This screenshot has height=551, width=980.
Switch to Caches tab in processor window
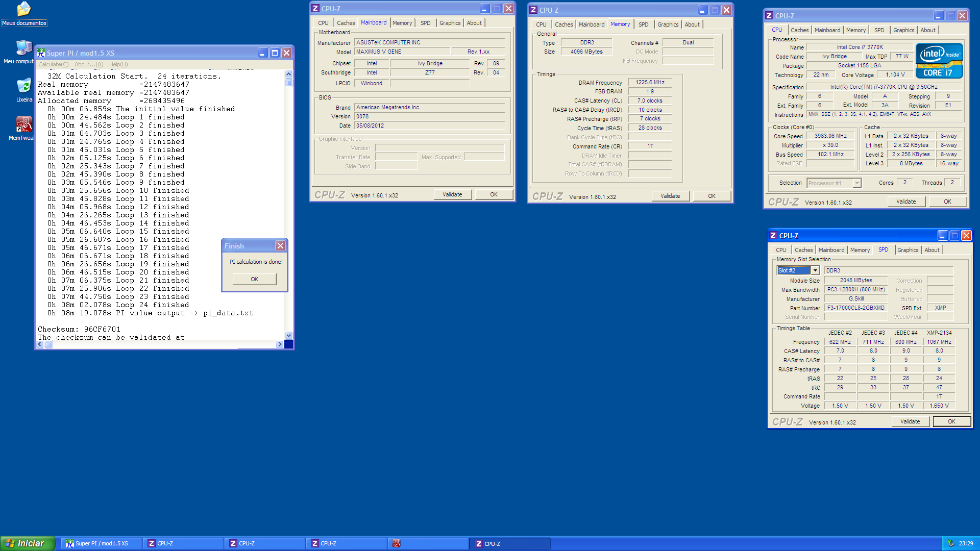tap(799, 30)
